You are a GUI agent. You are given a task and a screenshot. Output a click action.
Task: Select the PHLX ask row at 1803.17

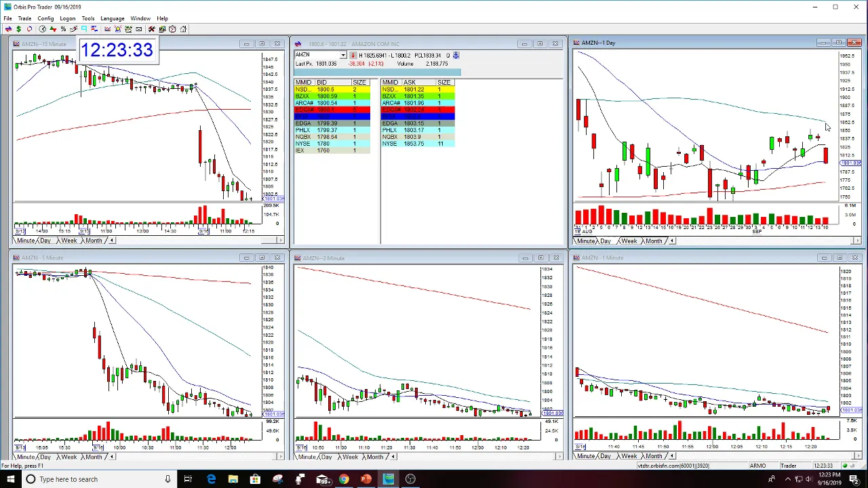pos(418,130)
